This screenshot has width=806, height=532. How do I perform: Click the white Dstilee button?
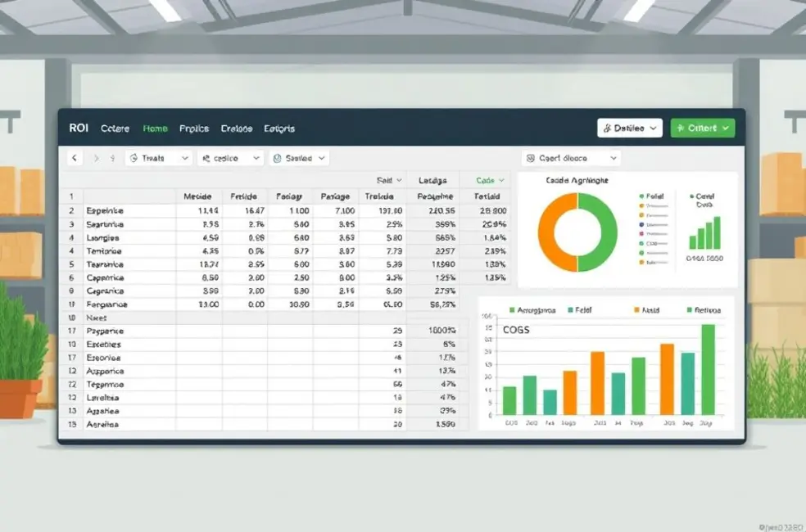(x=629, y=128)
